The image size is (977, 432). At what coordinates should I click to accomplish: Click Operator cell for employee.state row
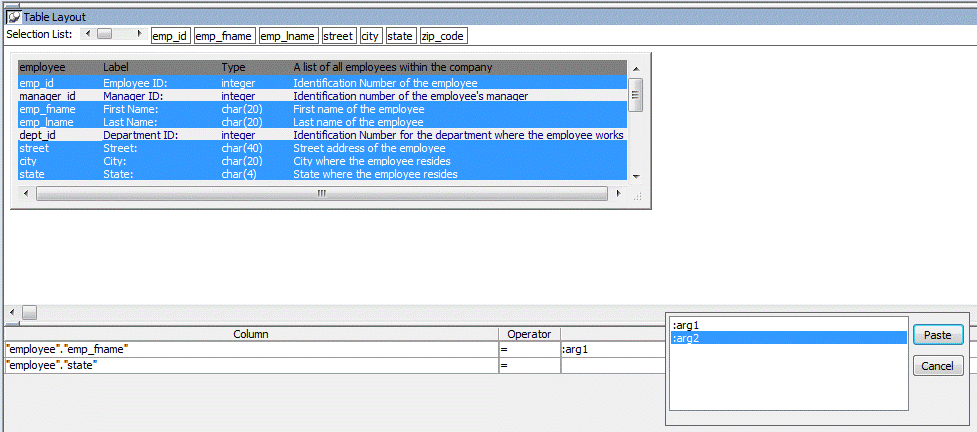529,367
